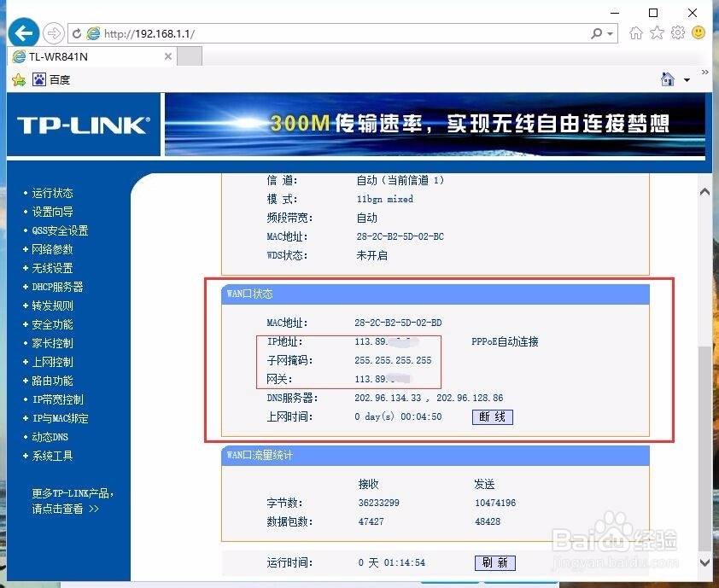This screenshot has height=588, width=719.
Task: Open the browser Home page icon
Action: (x=635, y=32)
